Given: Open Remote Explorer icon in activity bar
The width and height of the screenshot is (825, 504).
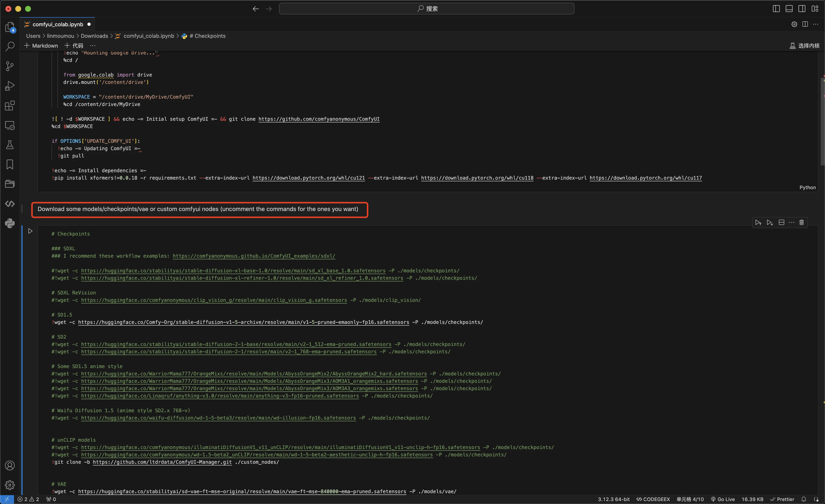Looking at the screenshot, I should click(x=10, y=125).
